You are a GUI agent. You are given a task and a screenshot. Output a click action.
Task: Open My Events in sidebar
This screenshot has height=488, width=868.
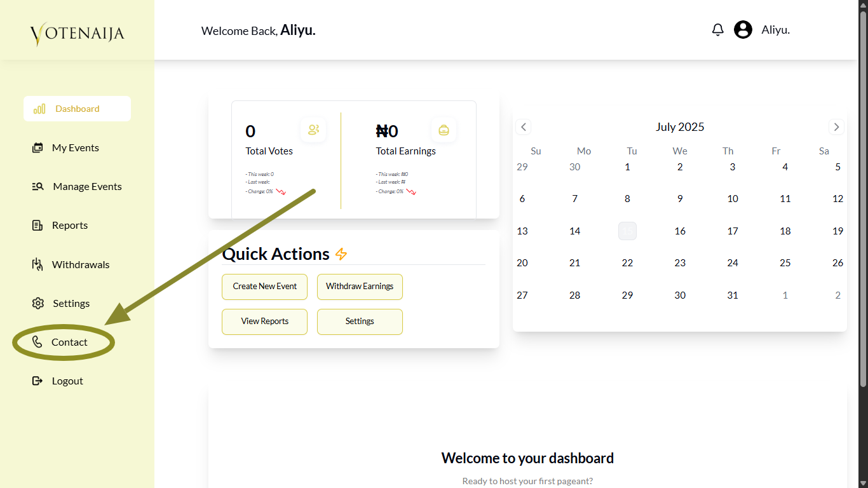75,147
